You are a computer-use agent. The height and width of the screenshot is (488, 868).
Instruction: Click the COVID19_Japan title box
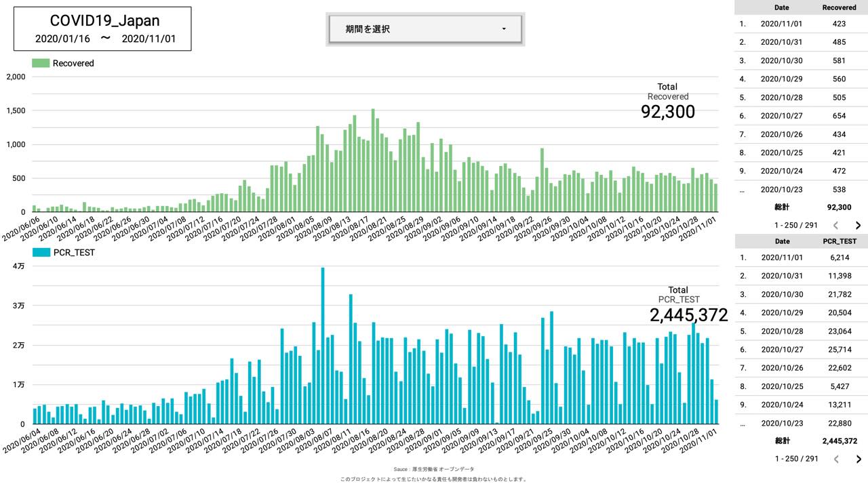tap(102, 29)
